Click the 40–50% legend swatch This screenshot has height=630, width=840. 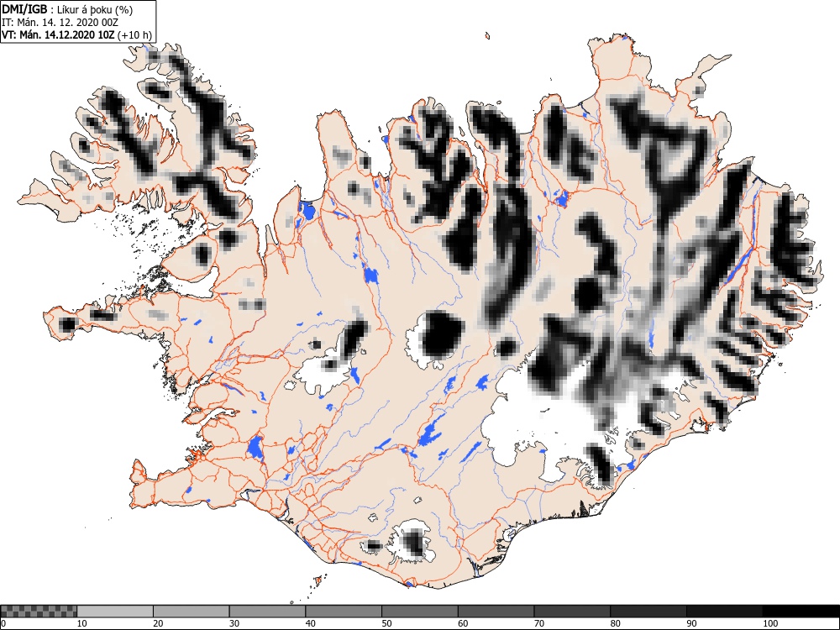[x=344, y=612]
